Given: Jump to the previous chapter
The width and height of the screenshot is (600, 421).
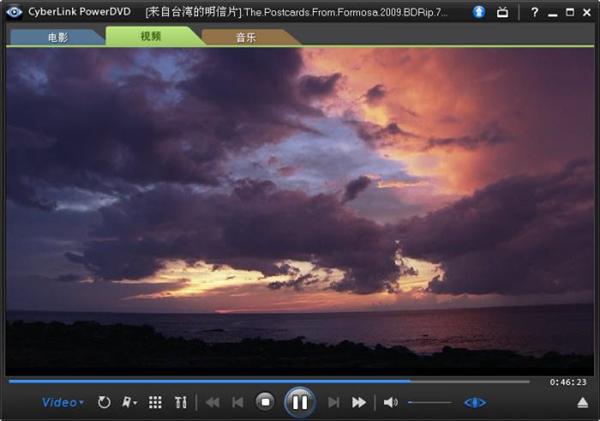Looking at the screenshot, I should point(238,402).
